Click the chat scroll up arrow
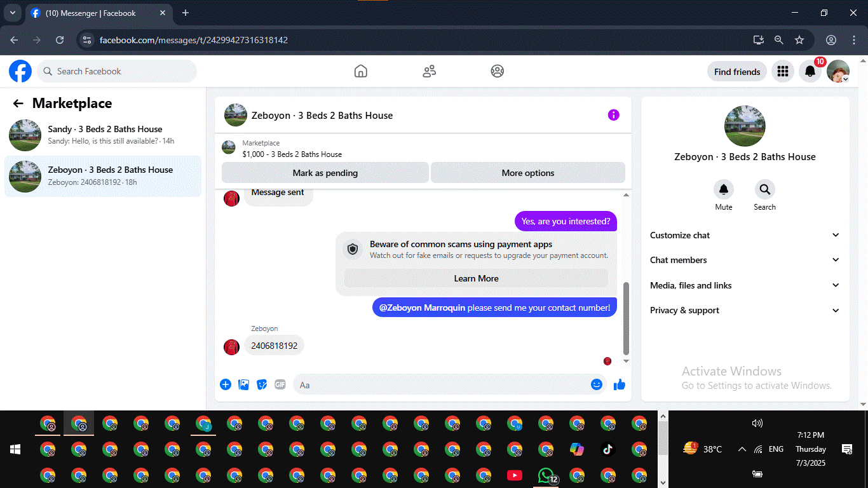 [626, 195]
